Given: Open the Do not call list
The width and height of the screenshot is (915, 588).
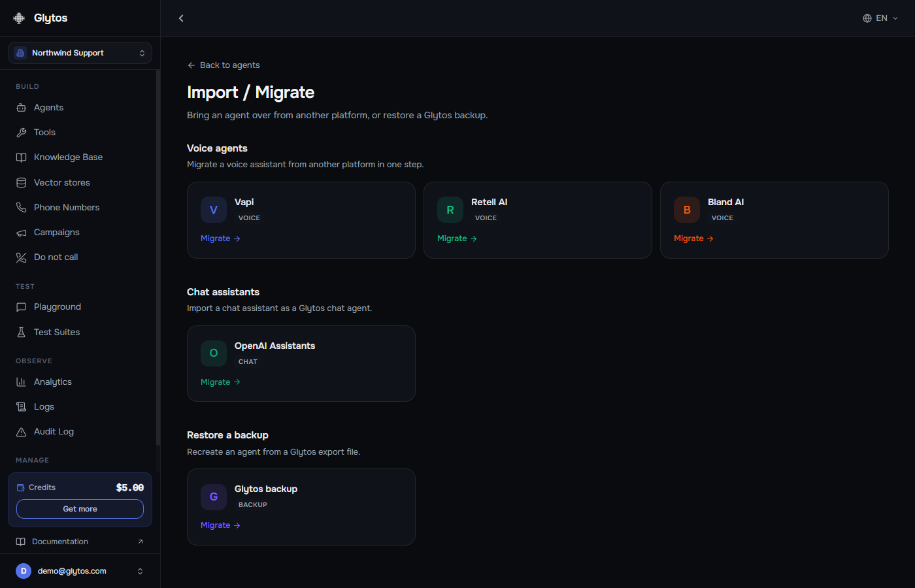Looking at the screenshot, I should pos(80,257).
